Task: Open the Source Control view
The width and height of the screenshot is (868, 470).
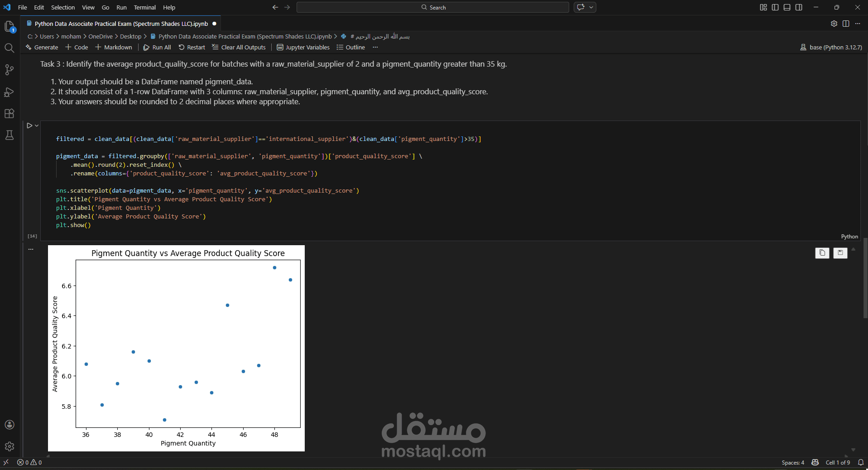Action: point(9,69)
